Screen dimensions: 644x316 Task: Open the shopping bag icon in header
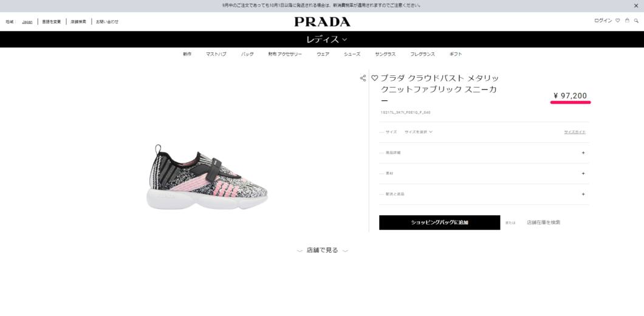[x=627, y=20]
